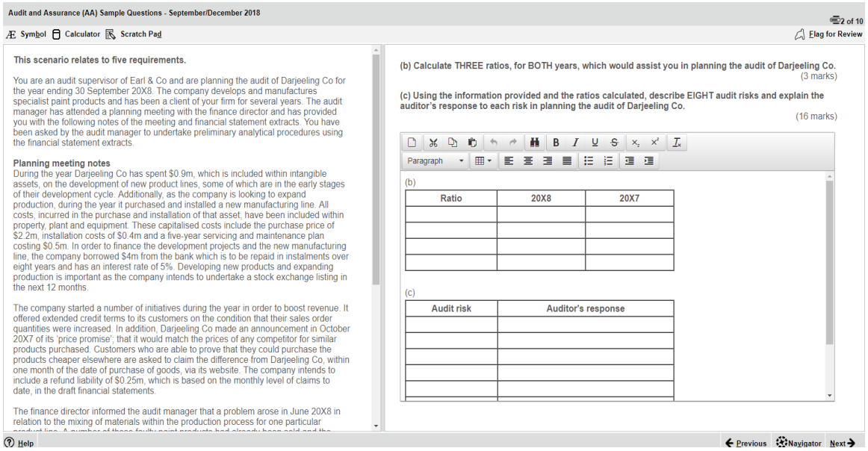This screenshot has width=868, height=451.
Task: Open the Help button
Action: [19, 444]
